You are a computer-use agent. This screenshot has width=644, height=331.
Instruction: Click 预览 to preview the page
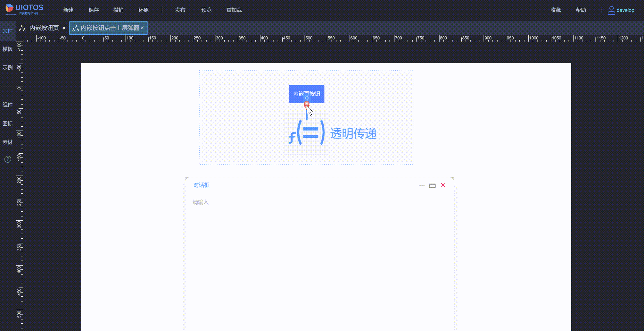tap(206, 10)
